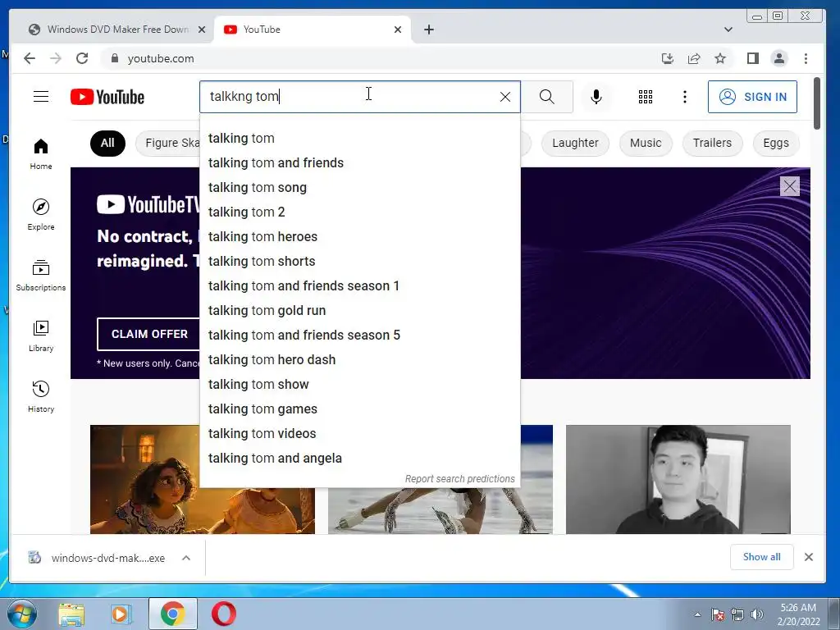840x630 pixels.
Task: Open a new browser tab
Action: (x=428, y=30)
